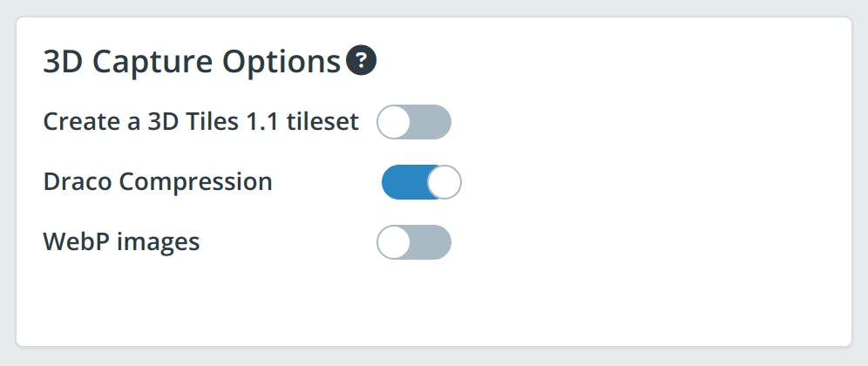Click the word "tileset" in the first option label
The image size is (868, 366).
point(322,122)
